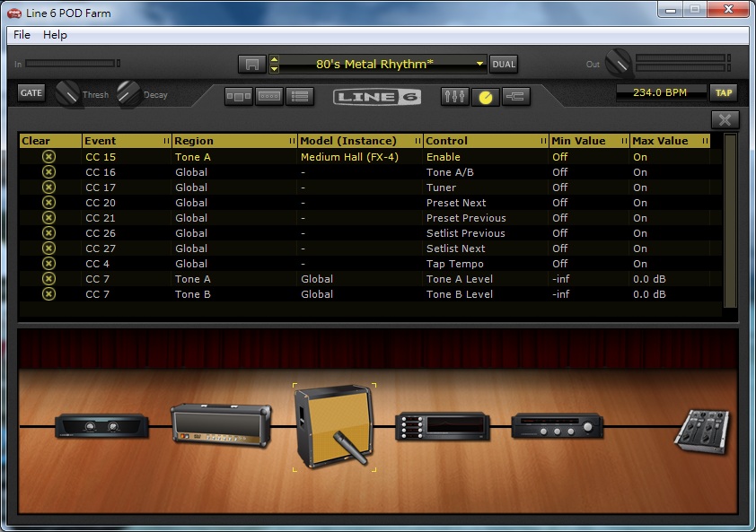Click the Enable control cell
Viewport: 756px width, 532px height.
(443, 157)
